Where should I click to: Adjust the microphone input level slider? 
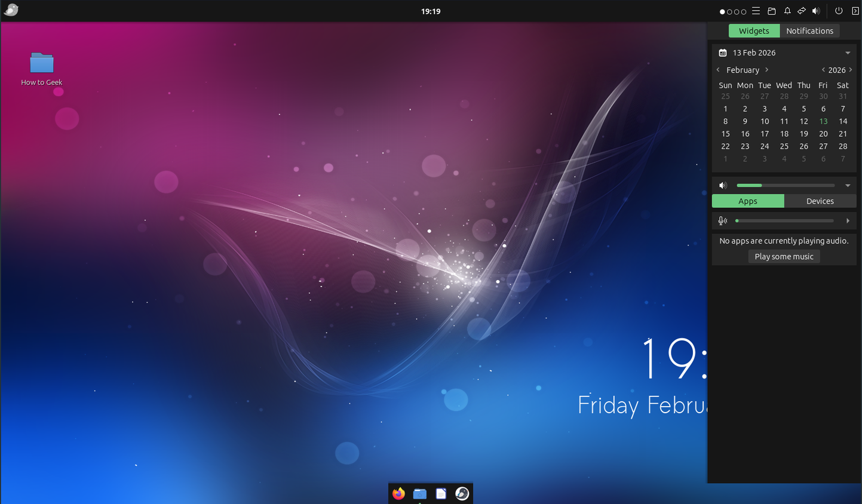point(784,221)
